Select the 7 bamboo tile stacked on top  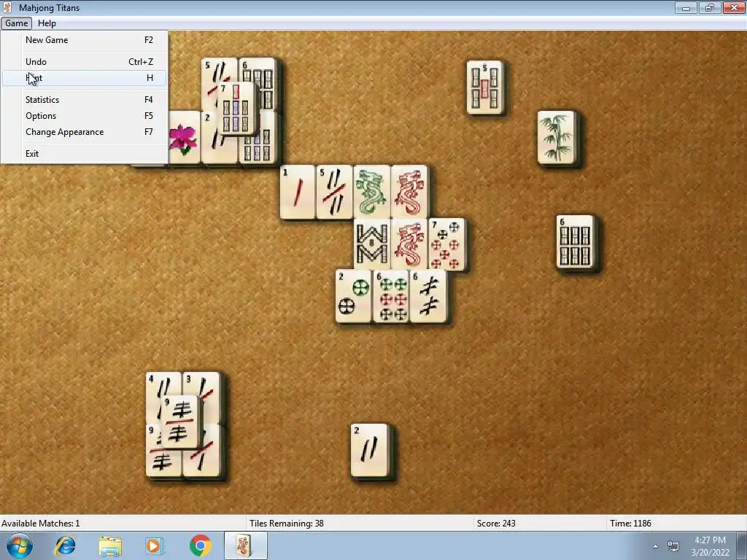[x=237, y=109]
